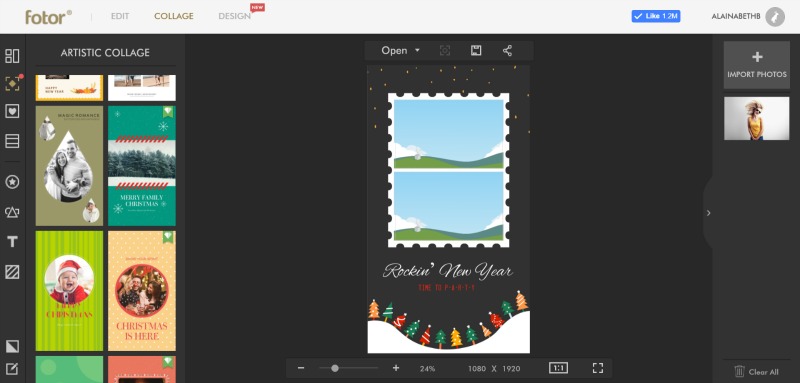
Task: Toggle the fullscreen view icon
Action: coord(598,368)
